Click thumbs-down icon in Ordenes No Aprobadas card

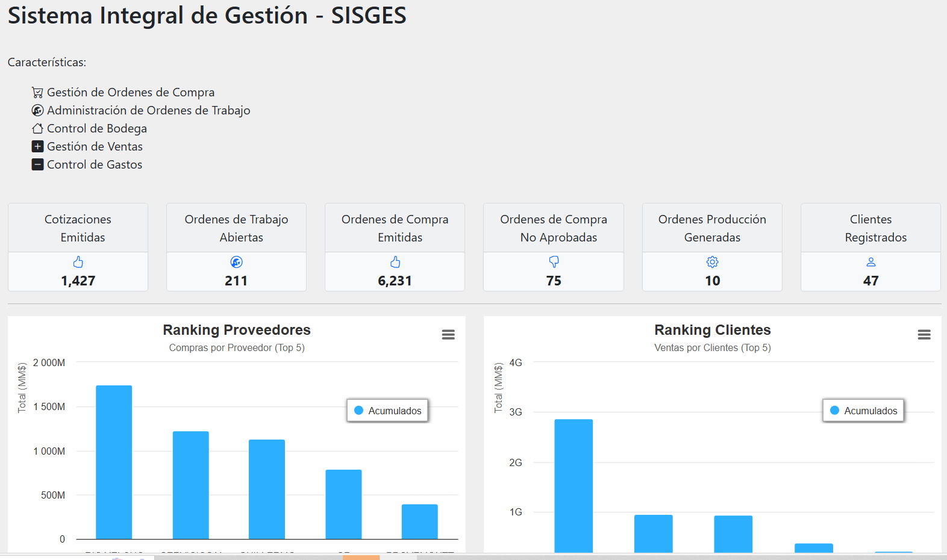(554, 262)
